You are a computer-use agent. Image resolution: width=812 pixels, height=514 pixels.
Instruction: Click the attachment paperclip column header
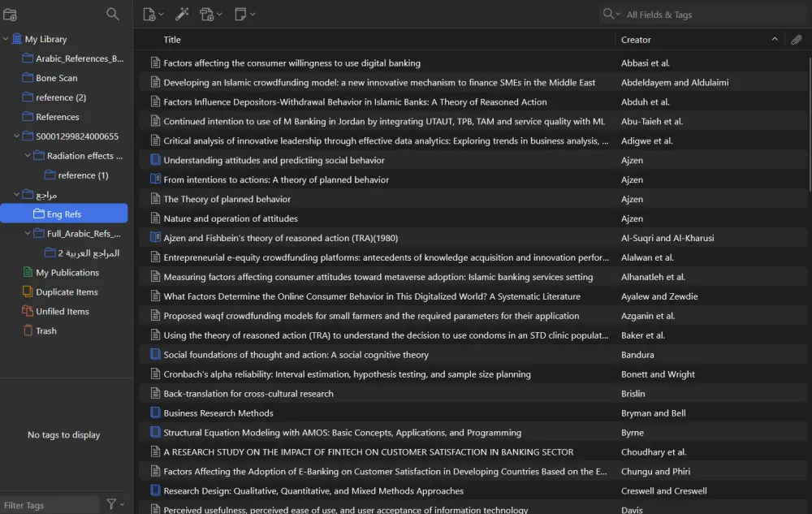pos(797,39)
